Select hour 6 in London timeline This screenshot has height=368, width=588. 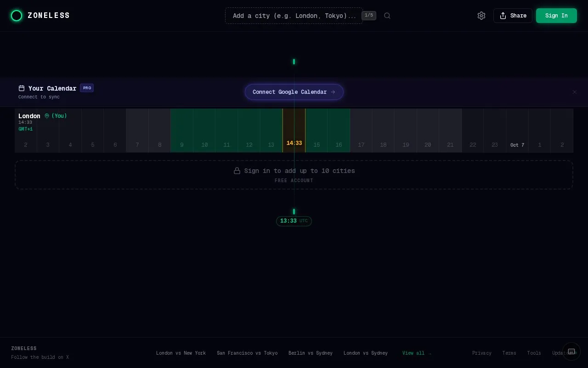(115, 131)
